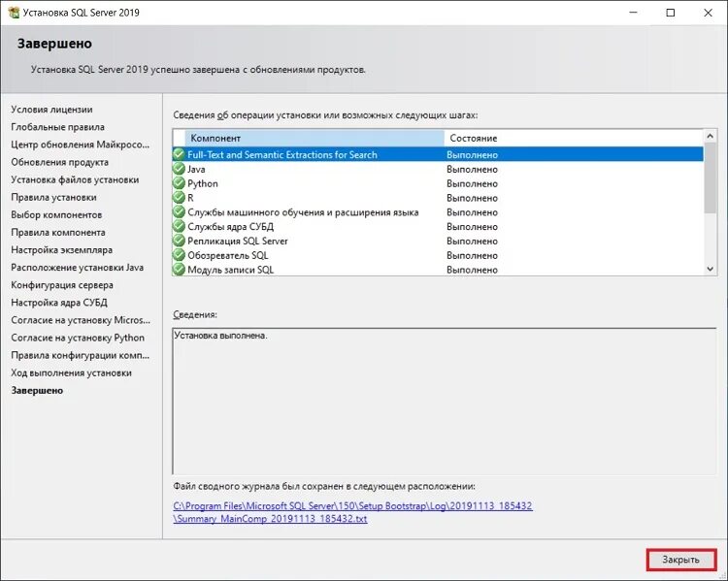Click the Настройка экземпляра step
The width and height of the screenshot is (728, 581).
pyautogui.click(x=61, y=250)
